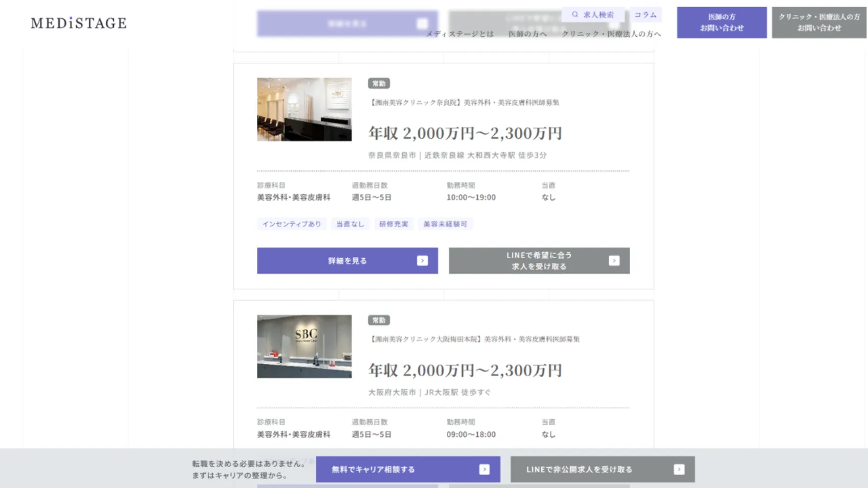Screen dimensions: 868x488
Task: Open メディステージとは menu item
Action: click(460, 34)
